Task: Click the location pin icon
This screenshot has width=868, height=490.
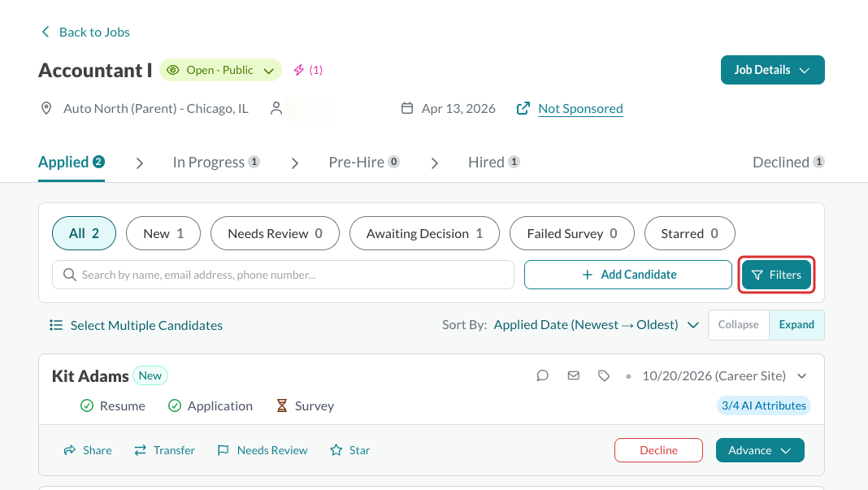Action: pyautogui.click(x=46, y=109)
